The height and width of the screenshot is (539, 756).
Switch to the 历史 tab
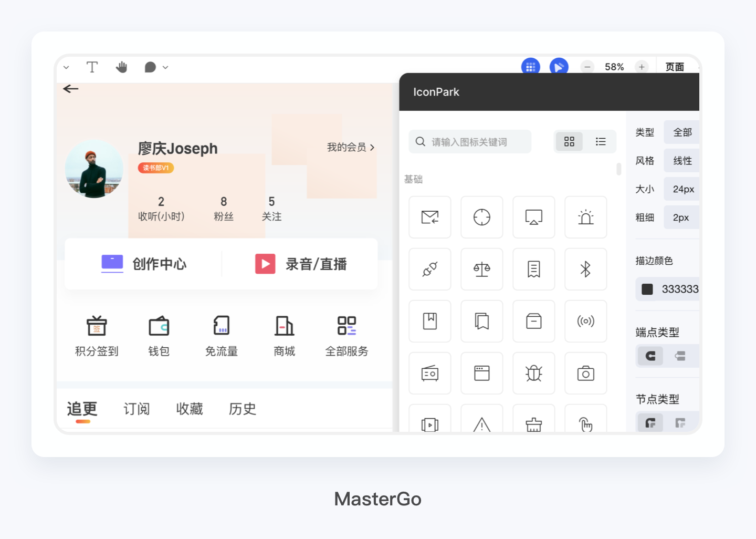coord(242,409)
